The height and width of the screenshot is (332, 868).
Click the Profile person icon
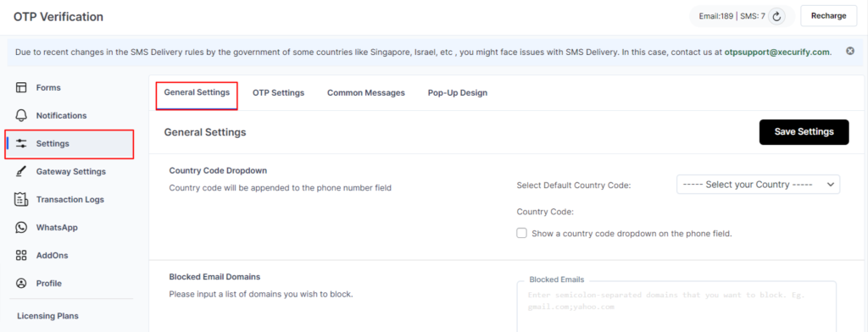(x=21, y=284)
